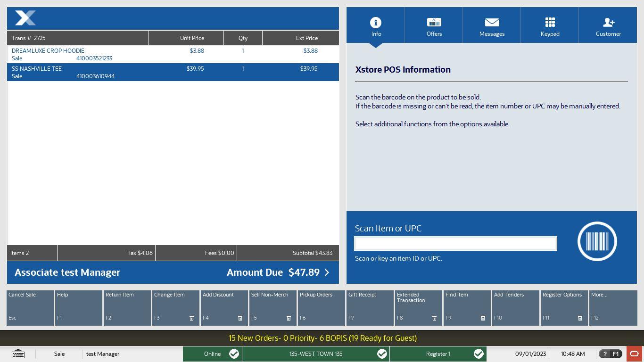Viewport: 644px width, 362px height.
Task: Click item number 410003610944
Action: point(95,76)
